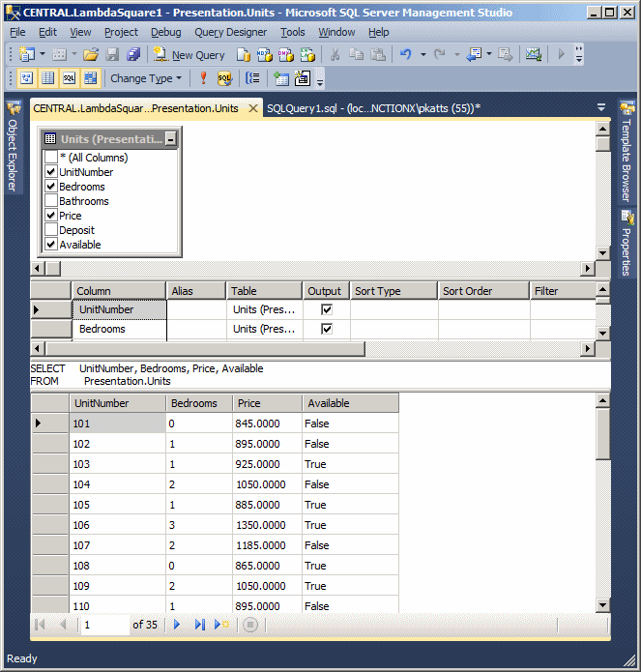Click the Paste clipboard icon
The height and width of the screenshot is (672, 641).
coord(378,54)
